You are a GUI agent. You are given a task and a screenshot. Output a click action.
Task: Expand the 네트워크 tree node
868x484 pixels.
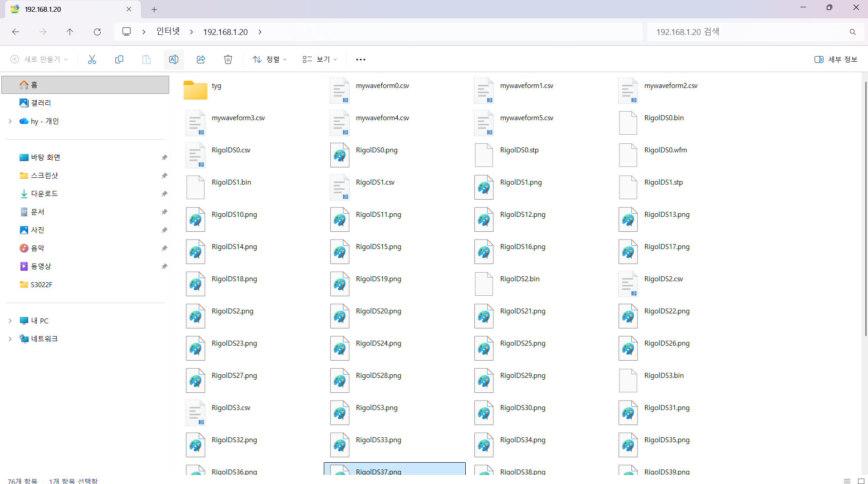click(10, 339)
